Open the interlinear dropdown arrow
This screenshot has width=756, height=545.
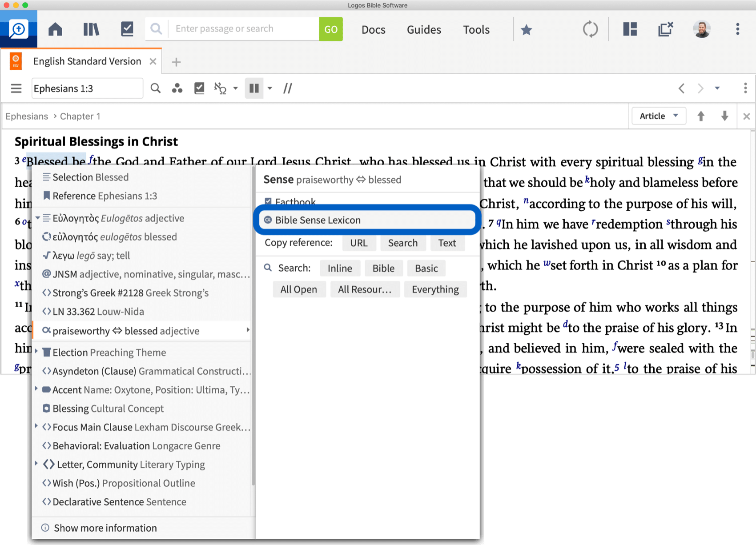point(236,88)
